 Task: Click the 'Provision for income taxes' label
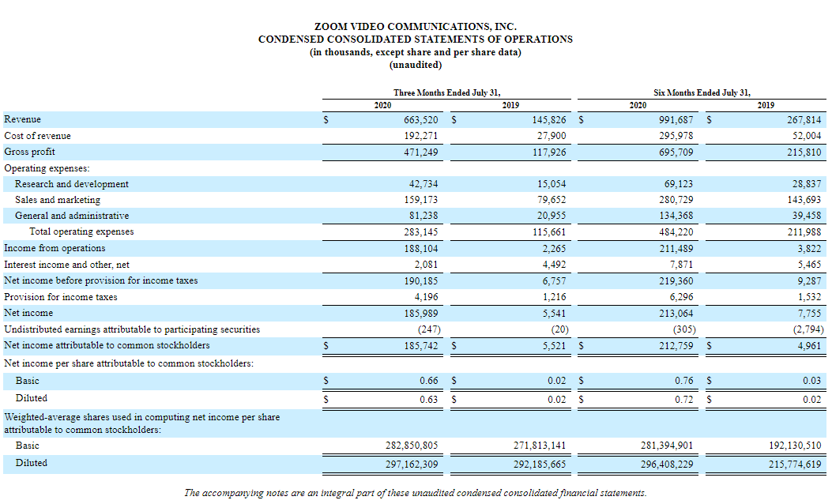tap(61, 297)
